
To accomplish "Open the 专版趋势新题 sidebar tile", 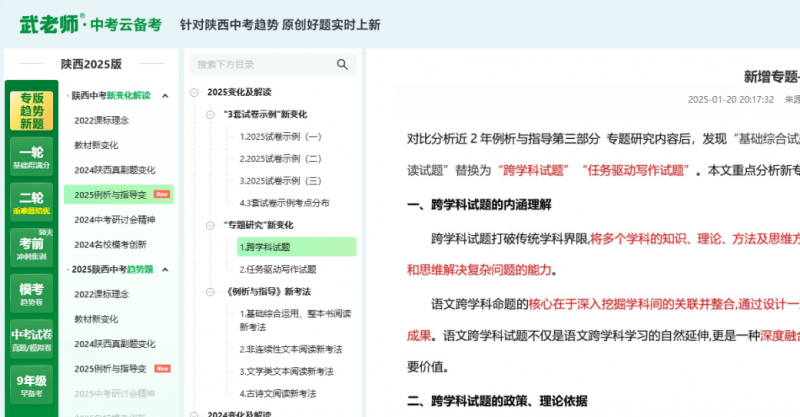I will point(32,111).
